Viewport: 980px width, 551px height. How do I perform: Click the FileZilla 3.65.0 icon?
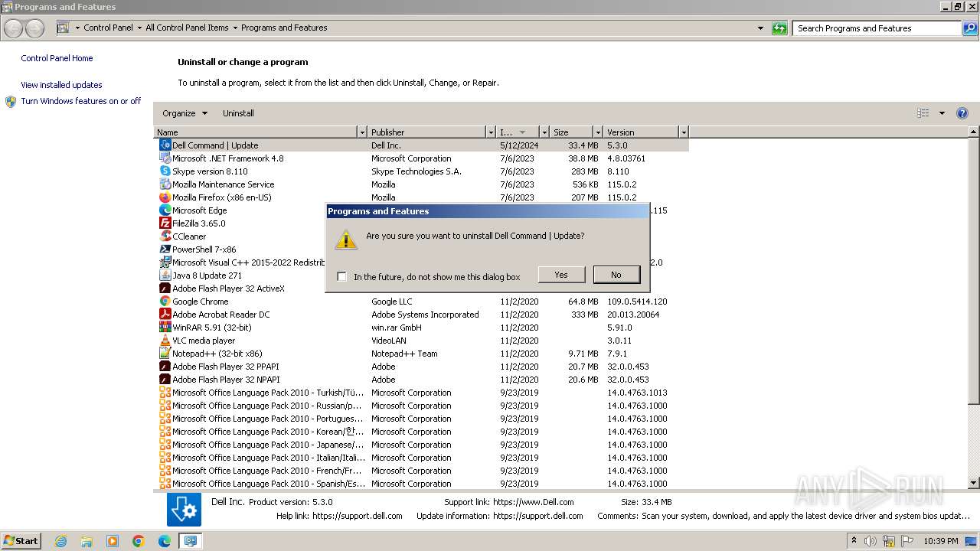(x=165, y=223)
